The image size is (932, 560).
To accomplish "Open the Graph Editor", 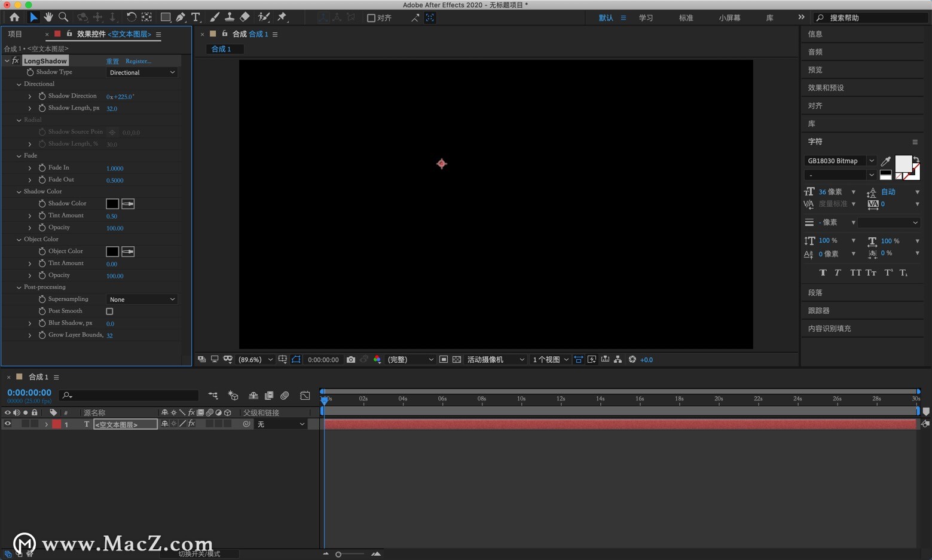I will 305,396.
